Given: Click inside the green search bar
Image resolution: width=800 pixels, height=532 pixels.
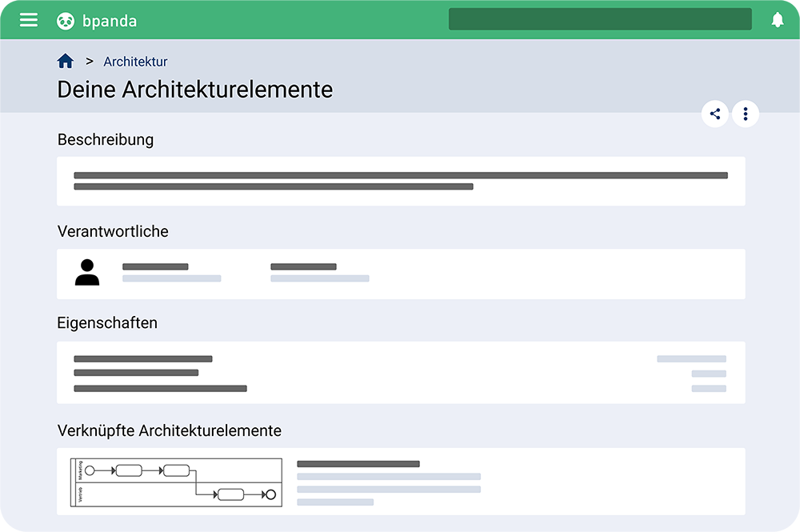Looking at the screenshot, I should click(x=600, y=19).
